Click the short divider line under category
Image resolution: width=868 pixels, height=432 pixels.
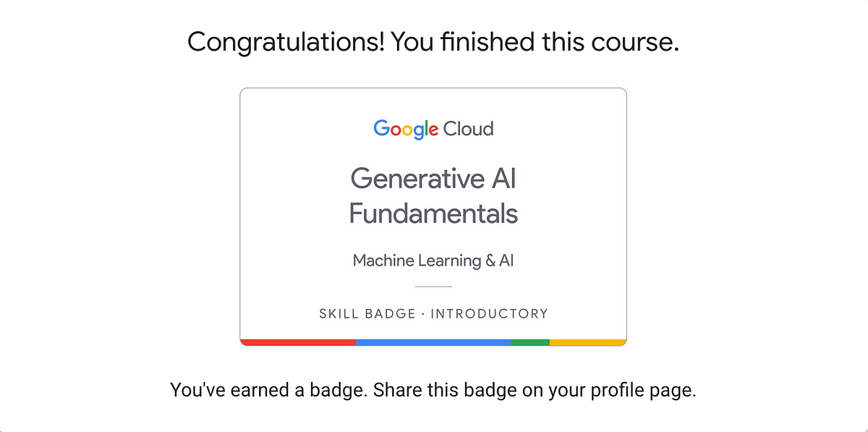click(x=433, y=287)
